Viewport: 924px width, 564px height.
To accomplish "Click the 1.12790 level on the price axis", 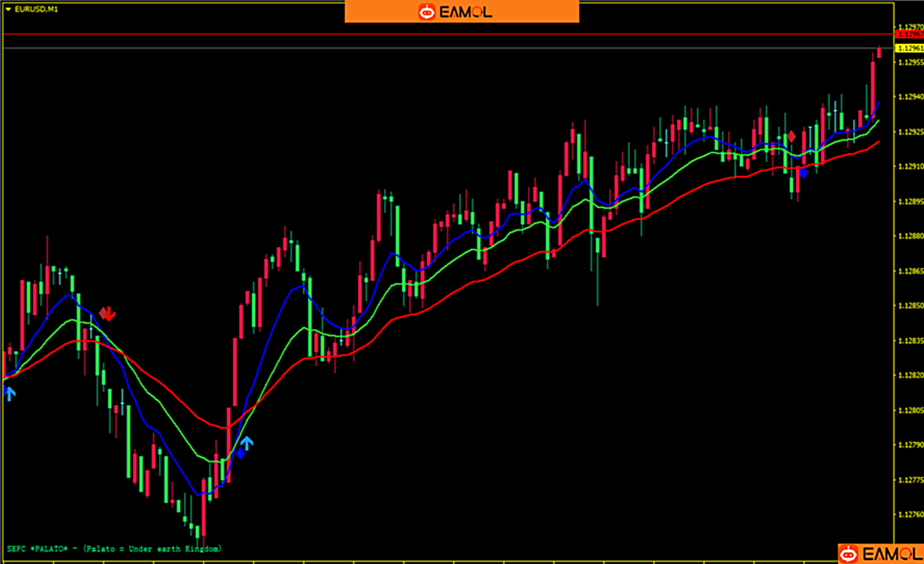I will [911, 445].
